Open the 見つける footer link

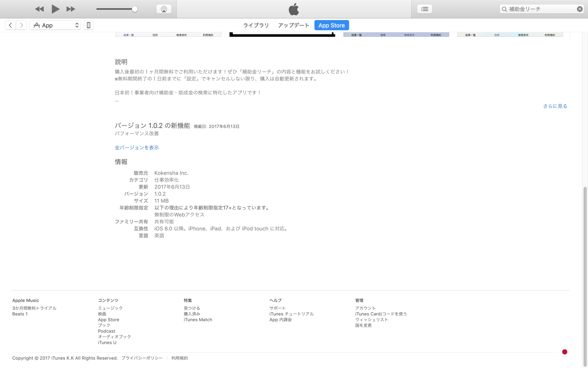point(192,308)
